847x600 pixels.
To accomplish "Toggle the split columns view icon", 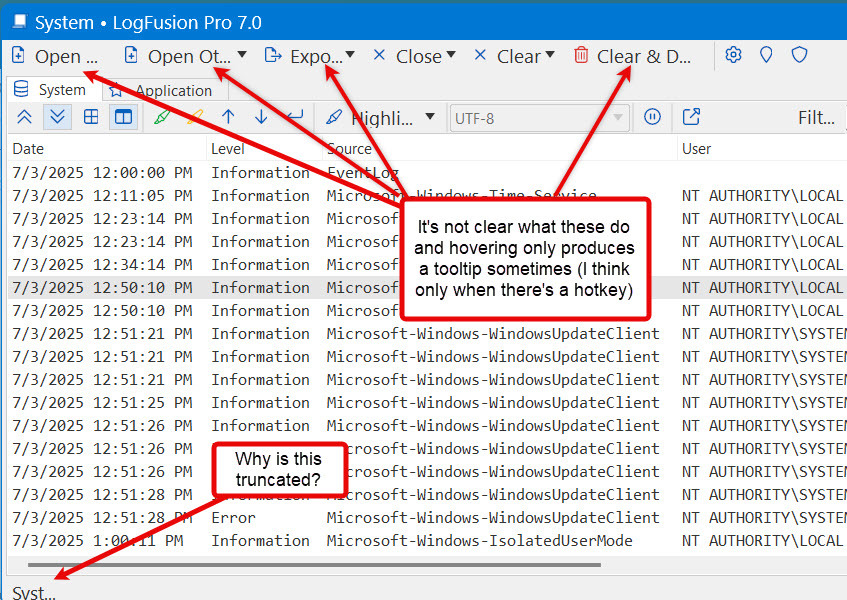I will coord(123,117).
